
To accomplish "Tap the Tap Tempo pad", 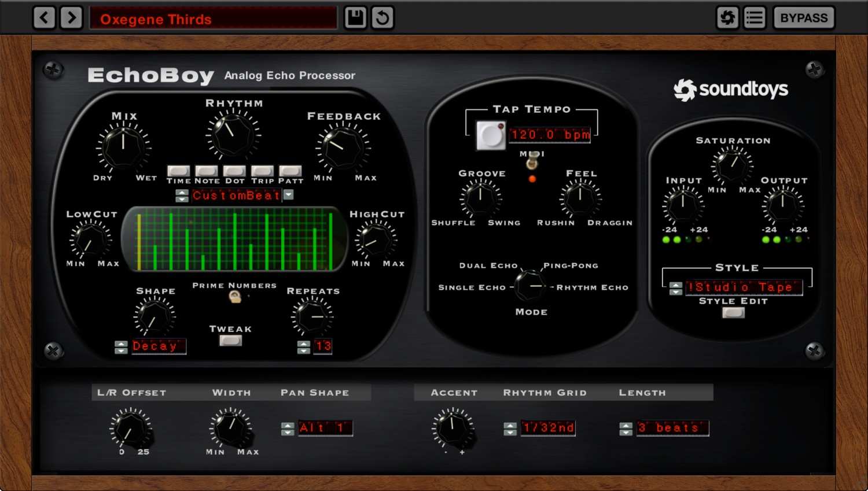I will pos(490,134).
